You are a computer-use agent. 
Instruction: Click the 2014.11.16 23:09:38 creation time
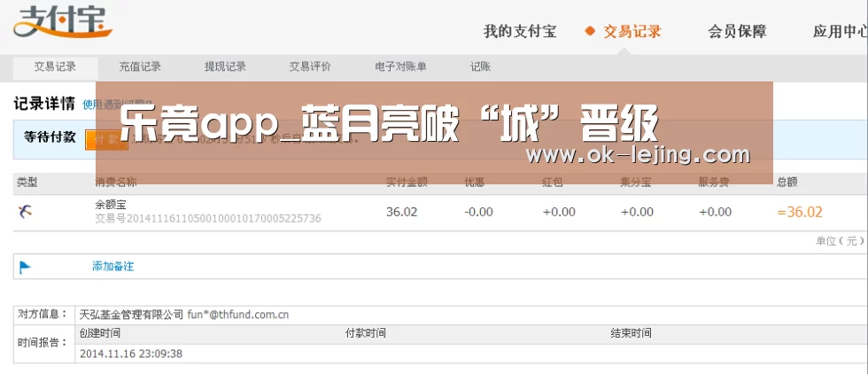[131, 354]
